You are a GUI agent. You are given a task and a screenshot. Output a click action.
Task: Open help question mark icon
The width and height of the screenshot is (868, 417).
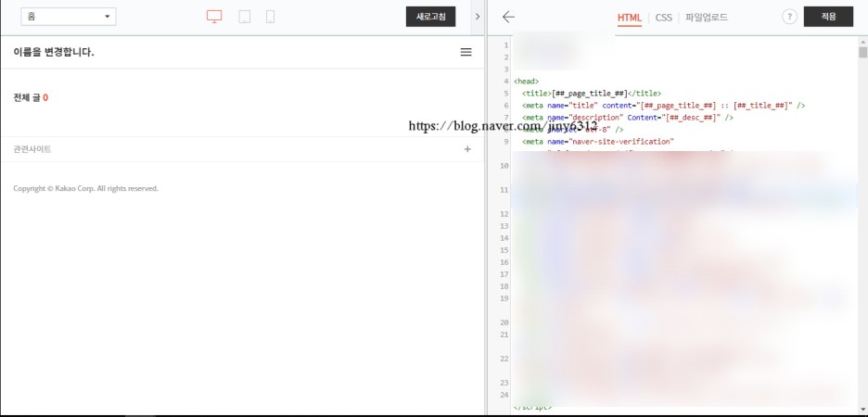point(789,17)
